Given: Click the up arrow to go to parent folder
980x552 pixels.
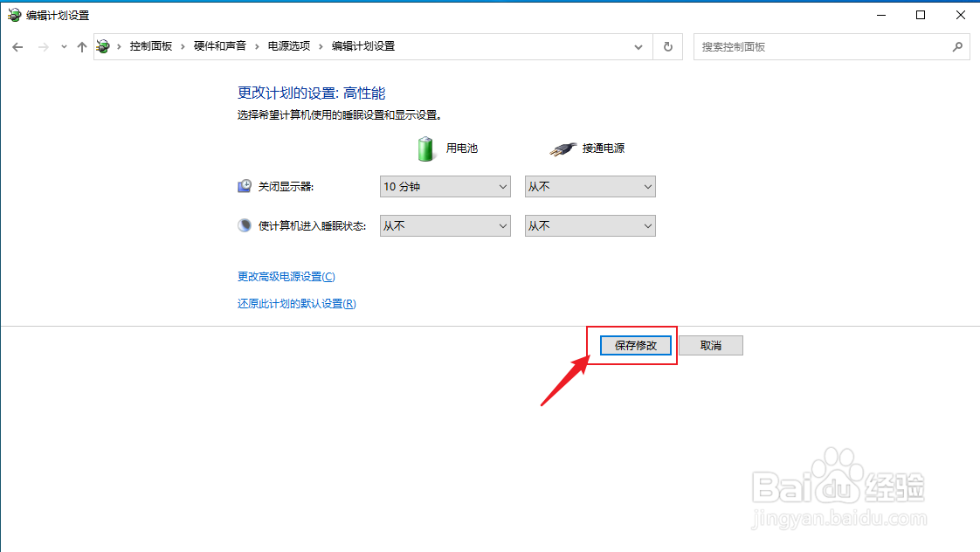Looking at the screenshot, I should click(82, 46).
